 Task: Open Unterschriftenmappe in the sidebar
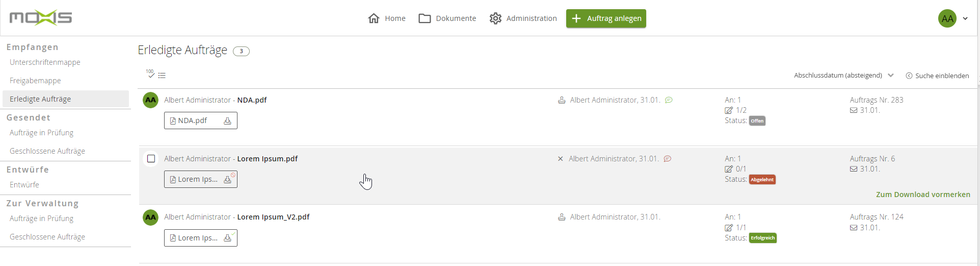click(x=45, y=62)
